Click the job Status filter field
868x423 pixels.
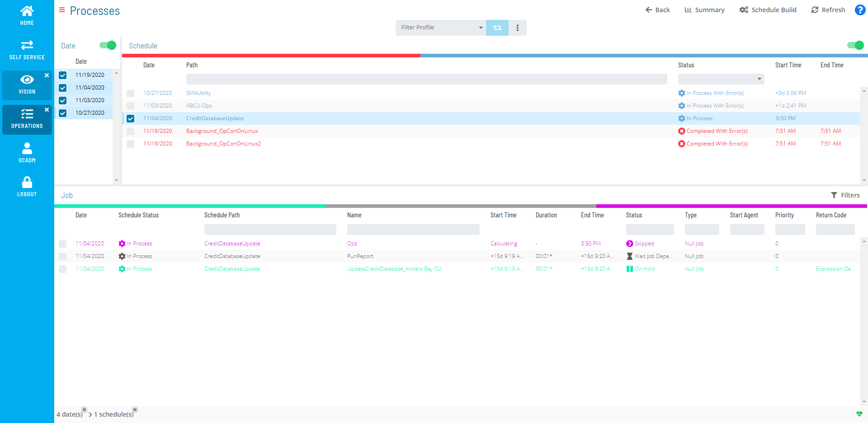650,230
